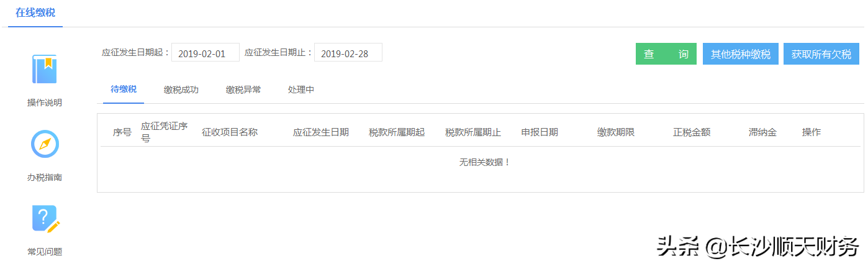The image size is (868, 266).
Task: Click the 缴款期限 column header
Action: pyautogui.click(x=616, y=132)
